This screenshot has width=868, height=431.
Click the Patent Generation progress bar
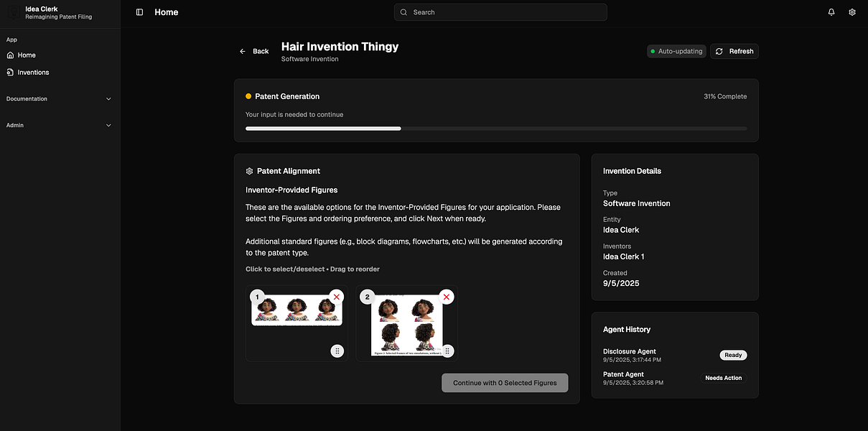495,129
